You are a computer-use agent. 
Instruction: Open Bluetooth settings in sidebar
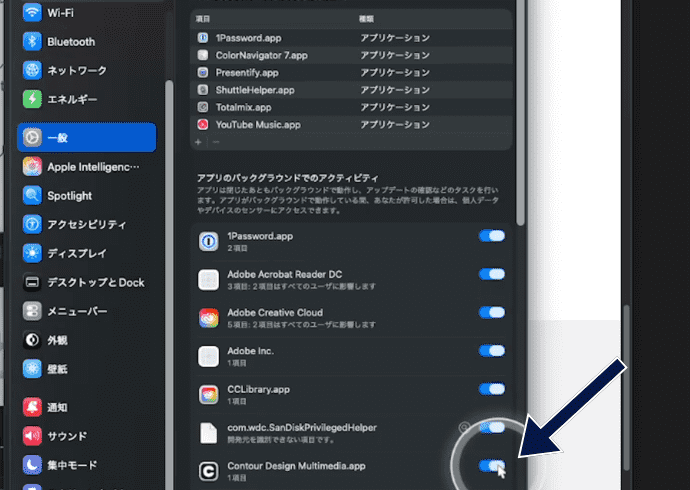click(70, 42)
